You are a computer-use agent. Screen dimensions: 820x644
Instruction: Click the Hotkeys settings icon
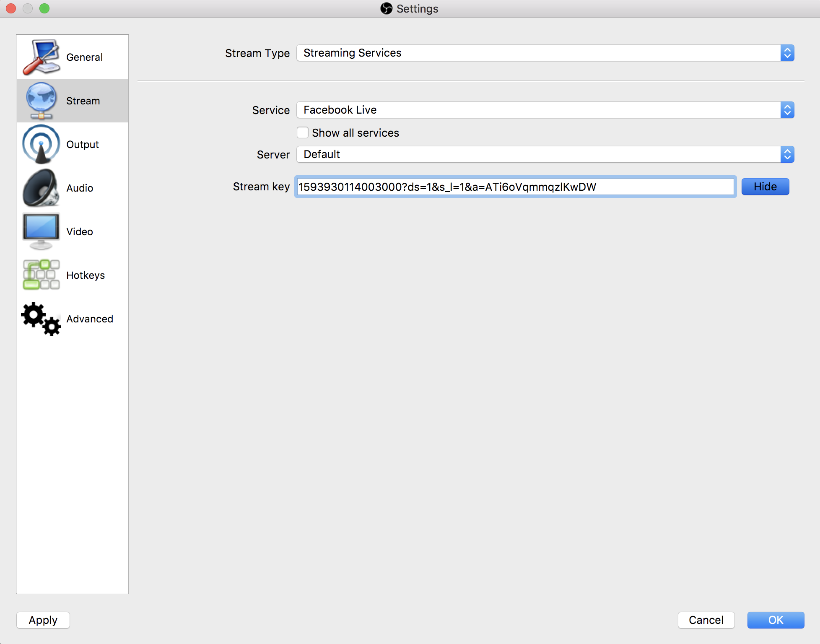[40, 275]
